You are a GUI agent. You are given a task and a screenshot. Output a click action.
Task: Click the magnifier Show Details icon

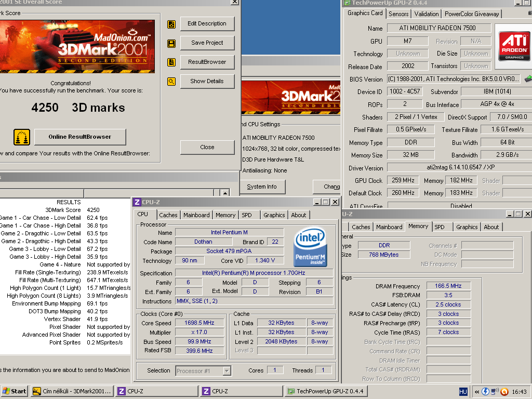(171, 82)
